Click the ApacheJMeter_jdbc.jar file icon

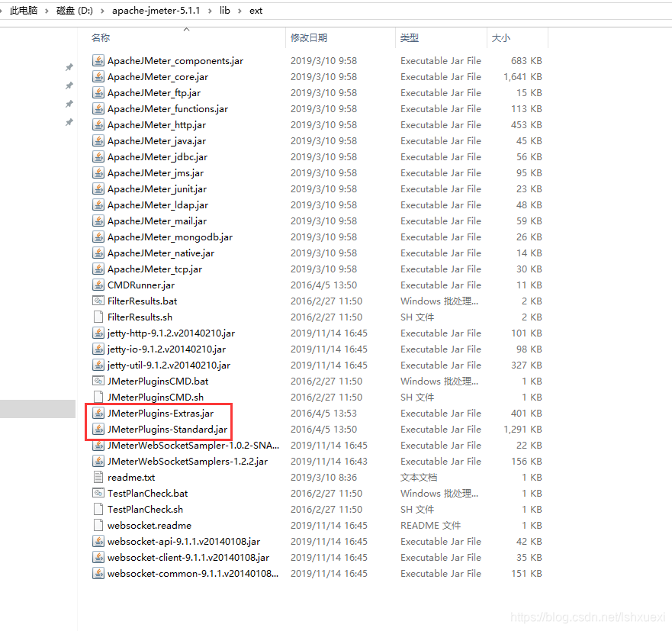click(x=98, y=157)
